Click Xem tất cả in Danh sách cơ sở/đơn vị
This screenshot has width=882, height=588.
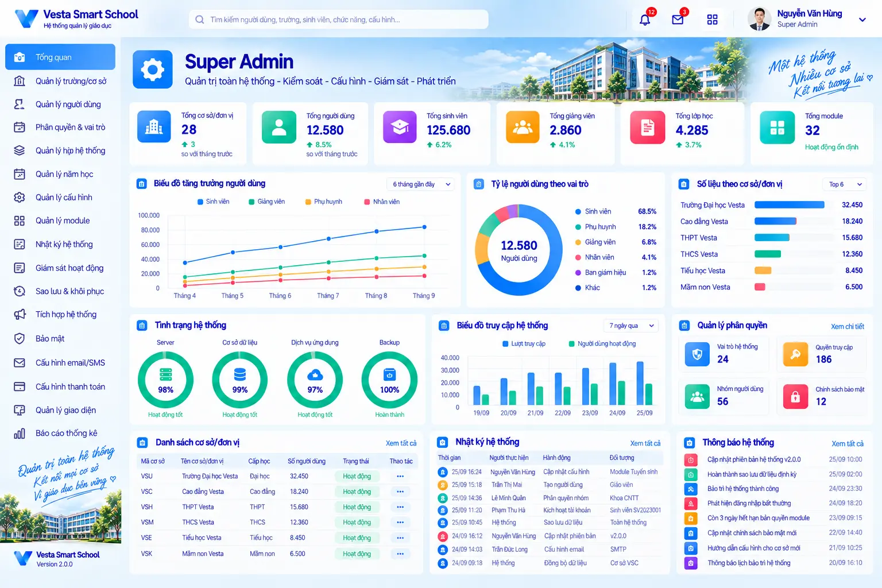pos(401,443)
